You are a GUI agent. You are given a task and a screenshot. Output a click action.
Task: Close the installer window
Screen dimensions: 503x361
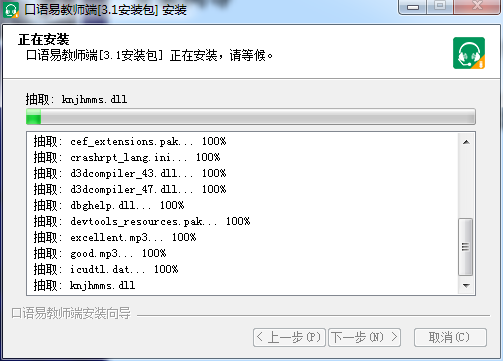tap(477, 6)
